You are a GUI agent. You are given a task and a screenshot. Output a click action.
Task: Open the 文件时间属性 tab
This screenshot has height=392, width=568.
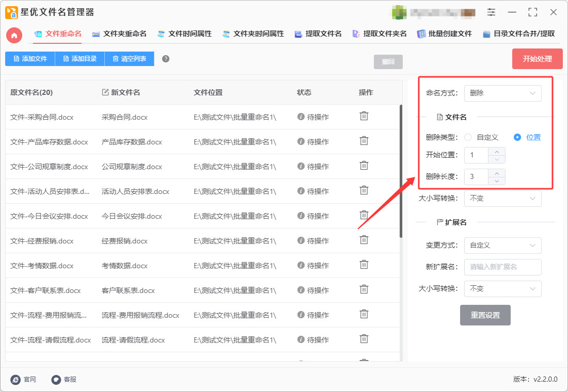click(184, 34)
